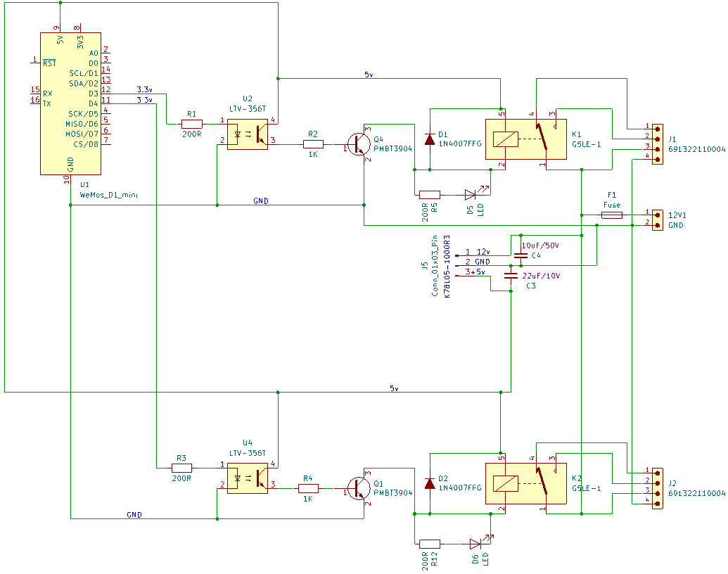The width and height of the screenshot is (728, 574).
Task: Select transistor Q4 PMBT3904
Action: [x=359, y=144]
